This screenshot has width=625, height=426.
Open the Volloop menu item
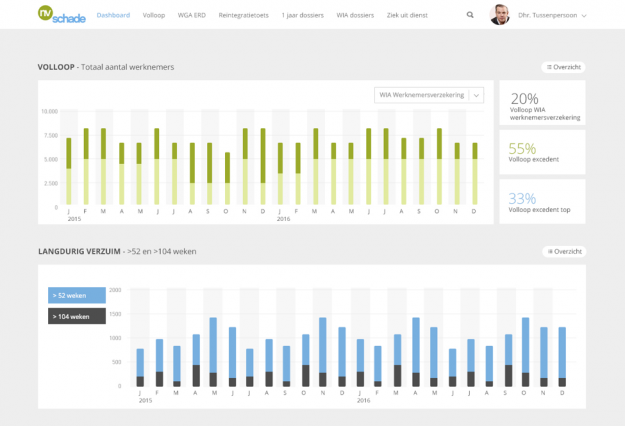(154, 16)
